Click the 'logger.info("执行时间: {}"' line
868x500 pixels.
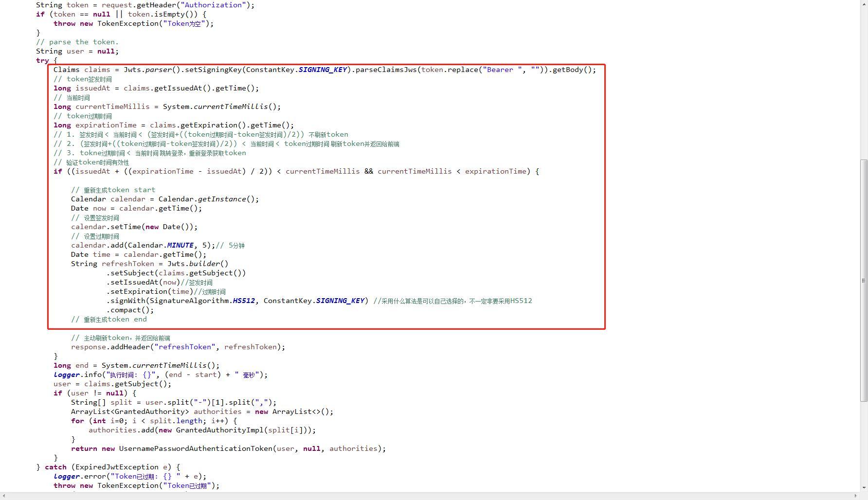[161, 375]
